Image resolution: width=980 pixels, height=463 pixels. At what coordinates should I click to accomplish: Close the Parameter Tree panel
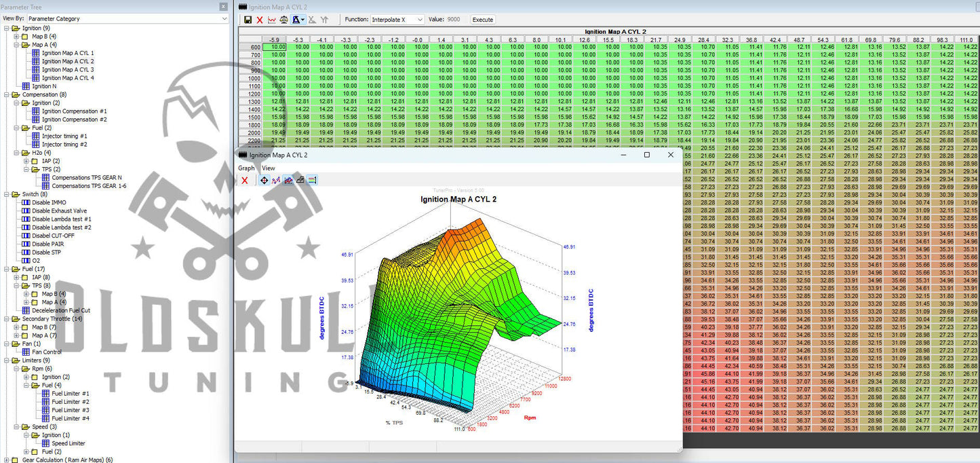(x=224, y=7)
